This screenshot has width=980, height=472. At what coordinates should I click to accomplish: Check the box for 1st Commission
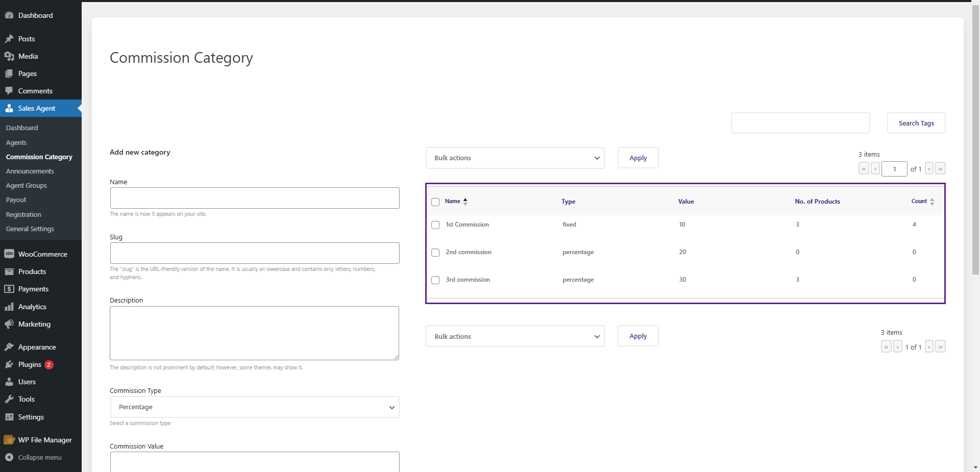(435, 225)
